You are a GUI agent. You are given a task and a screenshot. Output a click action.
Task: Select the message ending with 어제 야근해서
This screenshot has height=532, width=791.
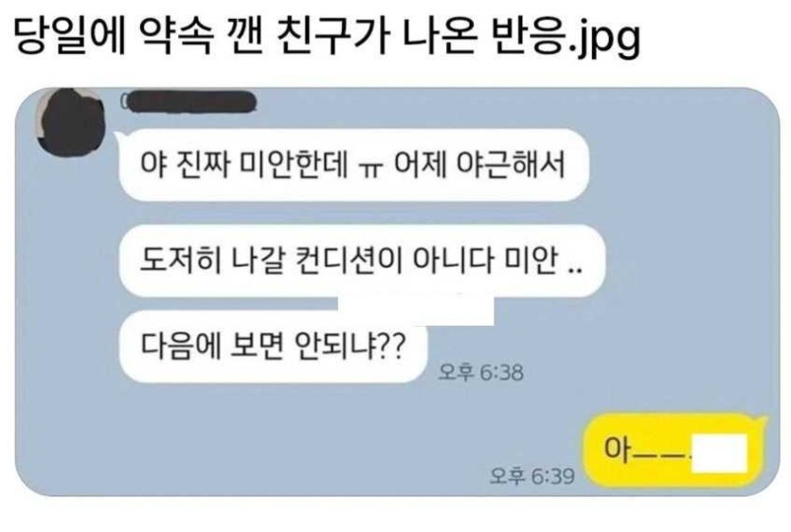[x=353, y=165]
